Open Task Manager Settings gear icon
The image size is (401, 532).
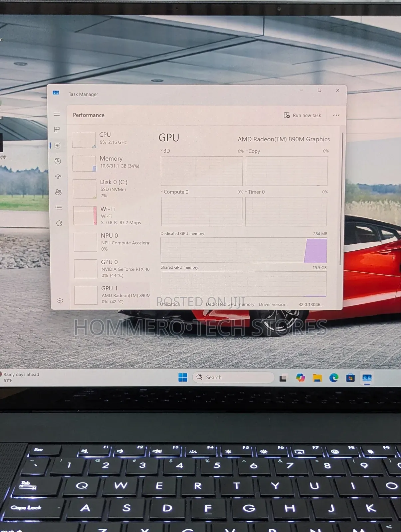(60, 301)
